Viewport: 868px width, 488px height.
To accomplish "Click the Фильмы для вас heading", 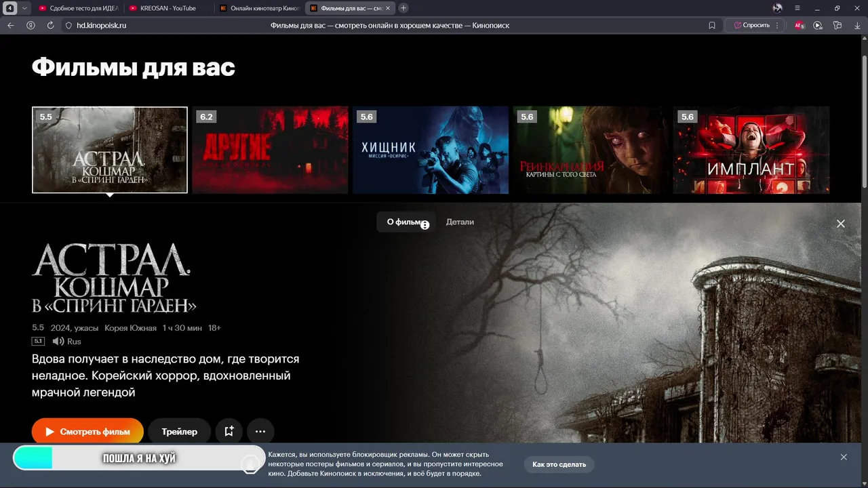I will click(x=134, y=67).
